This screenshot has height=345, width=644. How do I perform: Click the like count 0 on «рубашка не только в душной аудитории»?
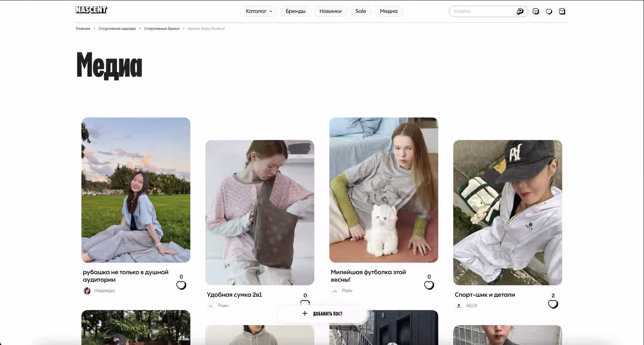181,276
